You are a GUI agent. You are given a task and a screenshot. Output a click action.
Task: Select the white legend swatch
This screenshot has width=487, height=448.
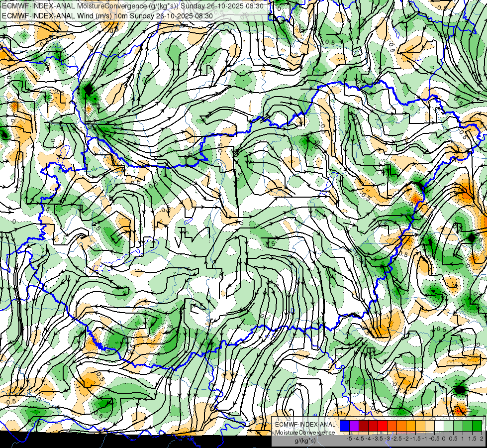tap(439, 426)
